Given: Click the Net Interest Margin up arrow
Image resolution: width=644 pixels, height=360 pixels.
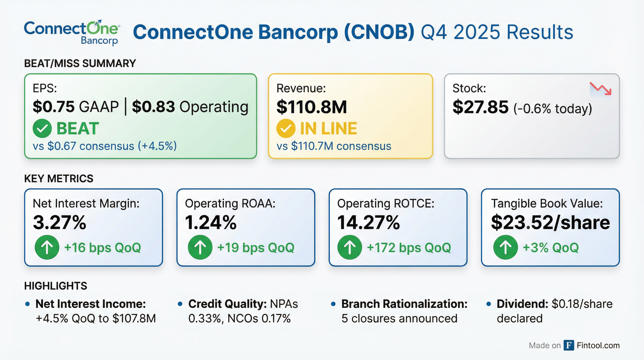Looking at the screenshot, I should (x=47, y=247).
